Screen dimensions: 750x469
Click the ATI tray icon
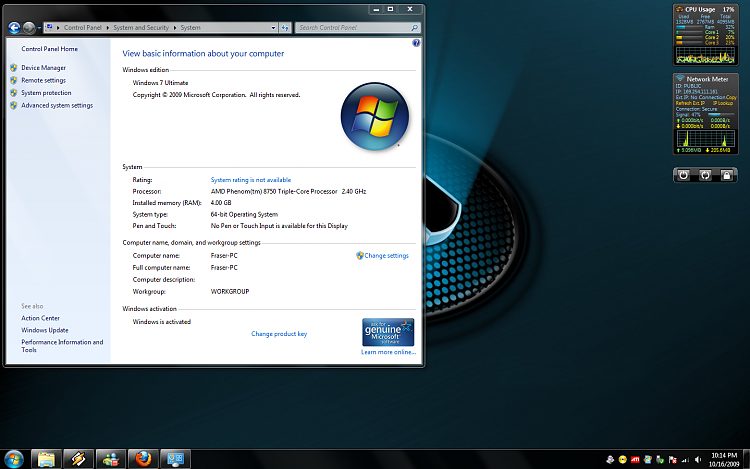pos(635,460)
